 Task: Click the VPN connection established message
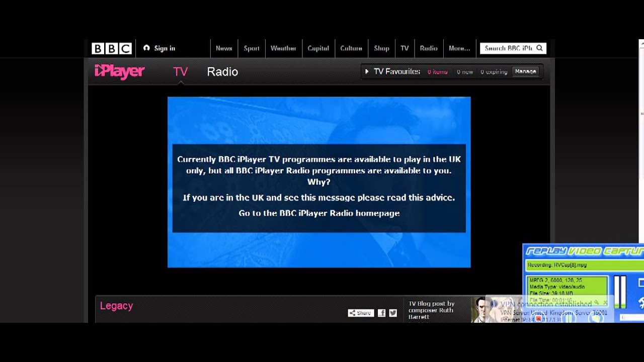pyautogui.click(x=545, y=304)
